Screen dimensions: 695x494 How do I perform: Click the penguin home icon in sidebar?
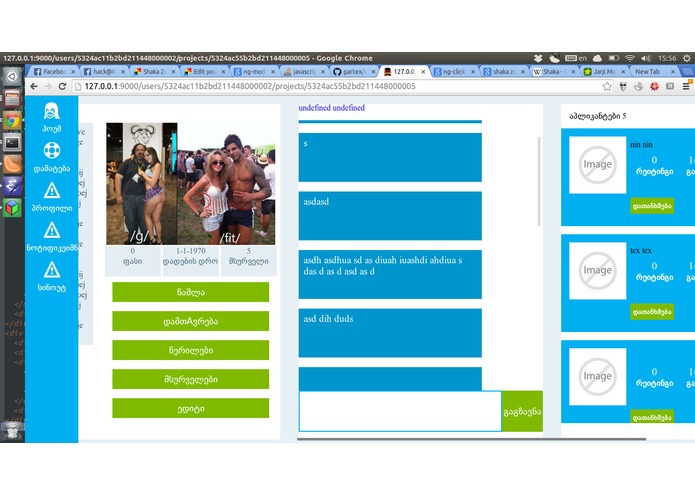52,111
